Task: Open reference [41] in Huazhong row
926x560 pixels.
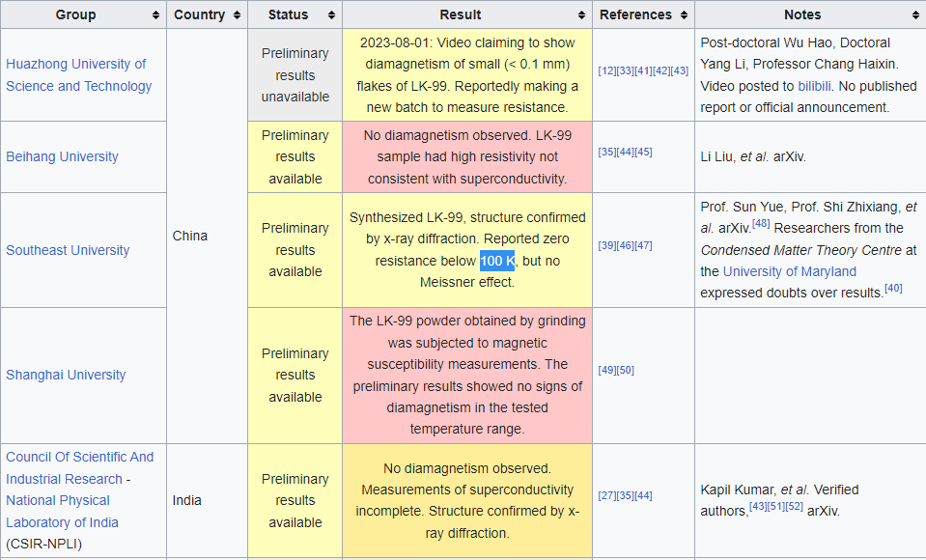Action: (643, 70)
